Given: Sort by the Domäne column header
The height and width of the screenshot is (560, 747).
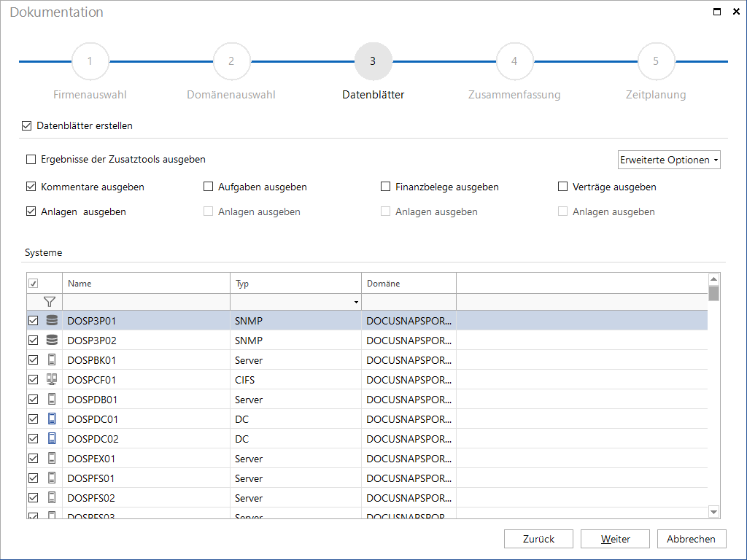Looking at the screenshot, I should [409, 284].
